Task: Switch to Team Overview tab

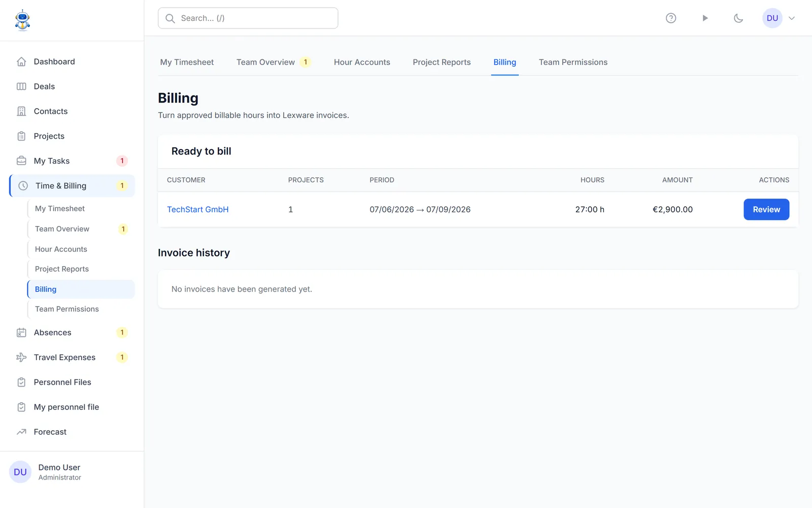Action: click(x=273, y=62)
